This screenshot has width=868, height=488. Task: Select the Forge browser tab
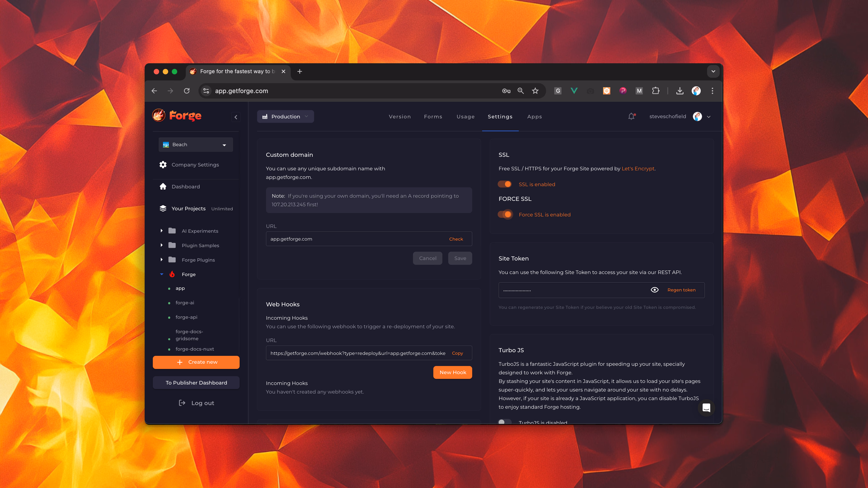click(238, 71)
